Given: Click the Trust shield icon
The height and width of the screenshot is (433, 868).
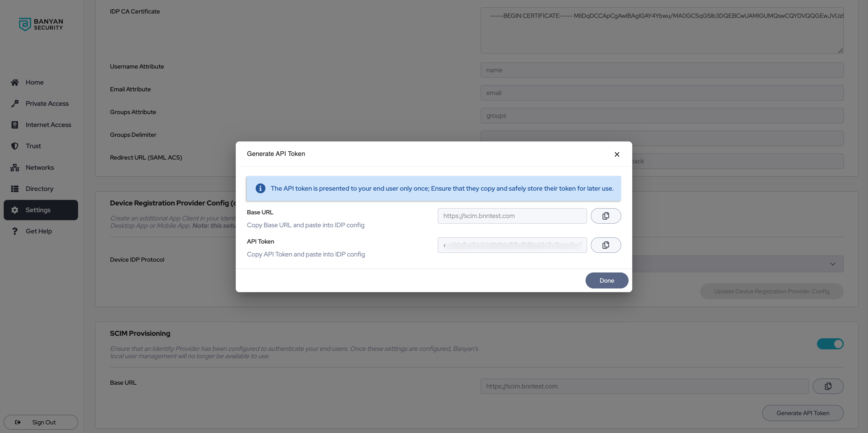Looking at the screenshot, I should pyautogui.click(x=14, y=146).
